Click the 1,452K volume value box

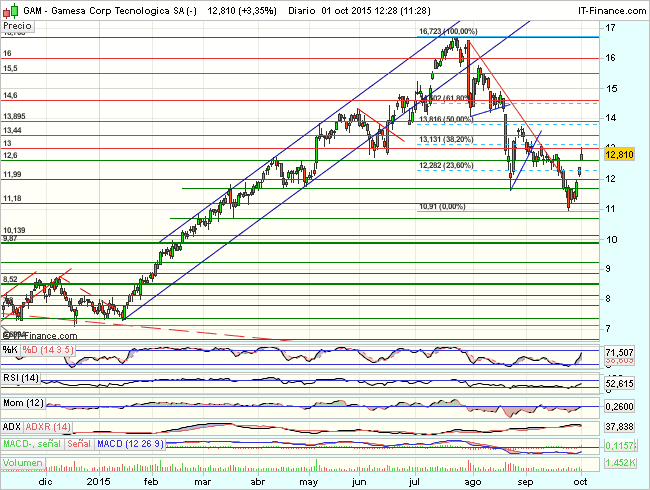click(620, 463)
